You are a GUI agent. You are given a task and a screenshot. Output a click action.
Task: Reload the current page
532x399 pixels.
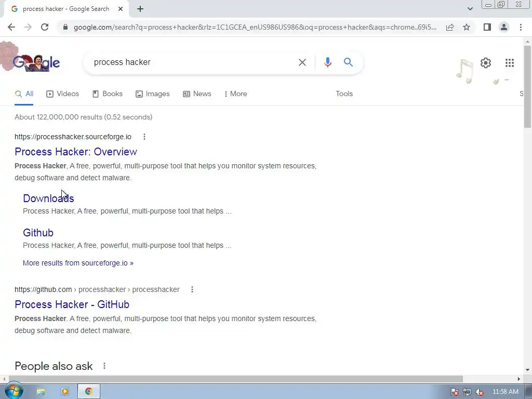pos(45,27)
